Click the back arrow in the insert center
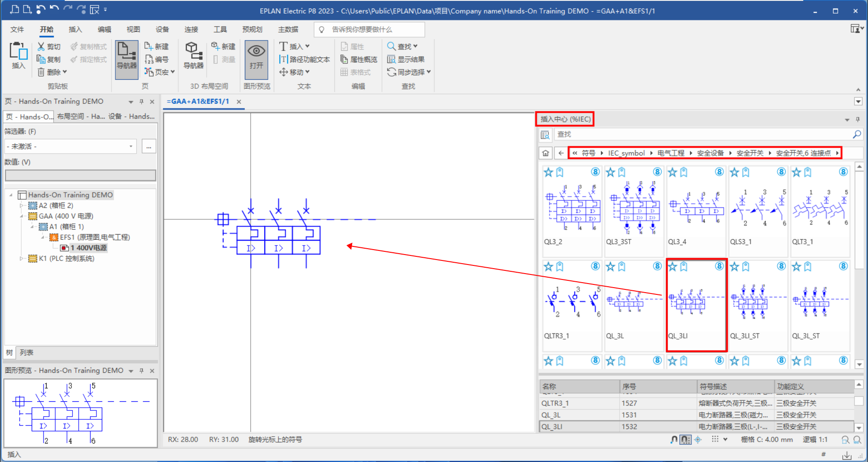 [x=561, y=153]
